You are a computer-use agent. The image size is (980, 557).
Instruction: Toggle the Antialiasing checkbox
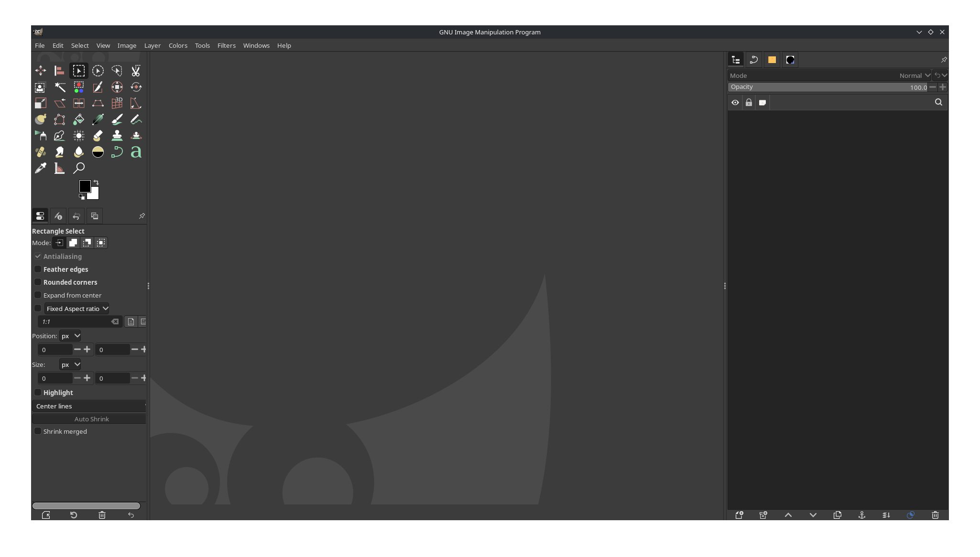[38, 257]
